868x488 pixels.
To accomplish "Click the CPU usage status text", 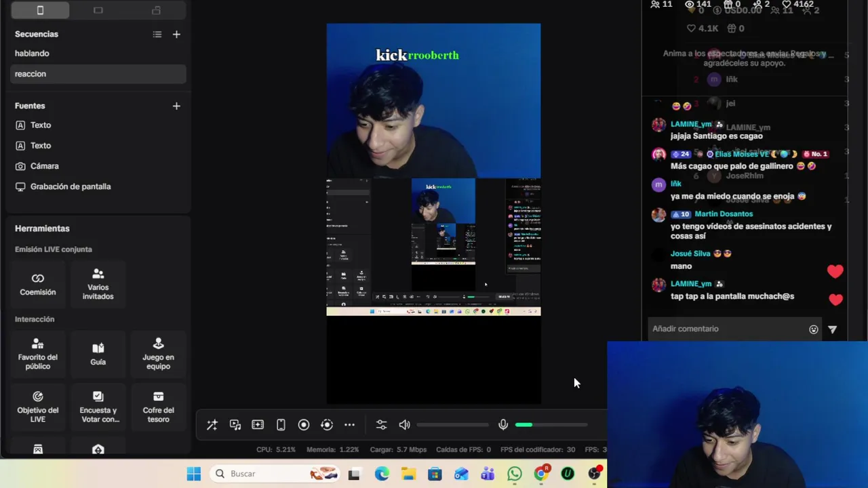I will tap(276, 449).
